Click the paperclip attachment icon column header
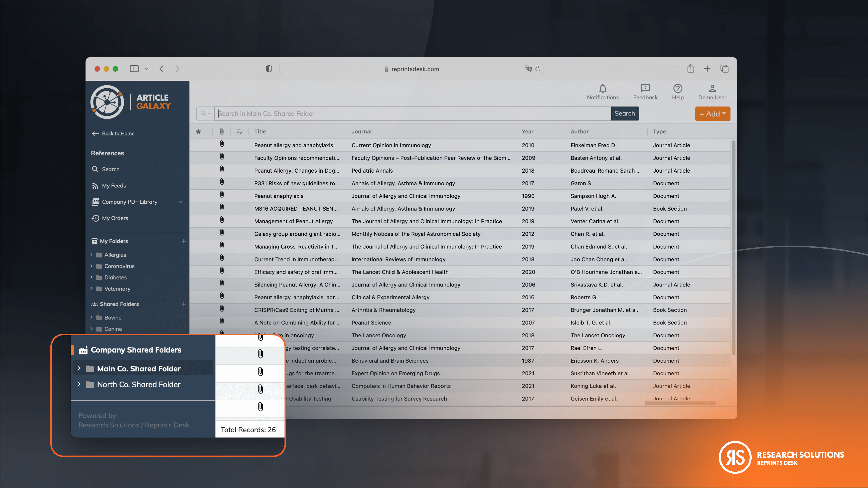Screen dimensions: 868x488 [221, 131]
